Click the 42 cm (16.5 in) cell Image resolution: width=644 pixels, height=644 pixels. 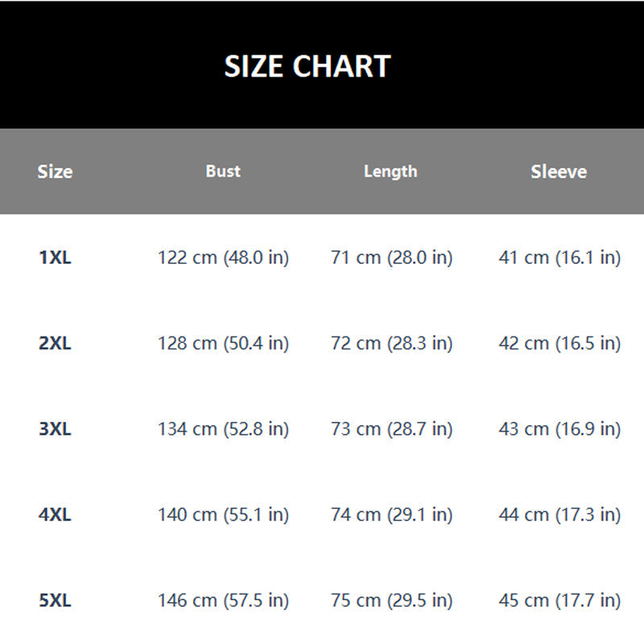(x=559, y=344)
